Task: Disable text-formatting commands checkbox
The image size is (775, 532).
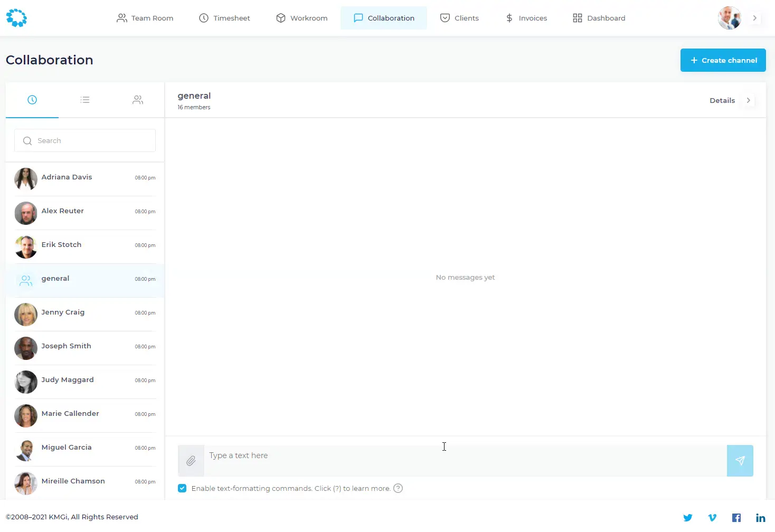Action: [182, 488]
